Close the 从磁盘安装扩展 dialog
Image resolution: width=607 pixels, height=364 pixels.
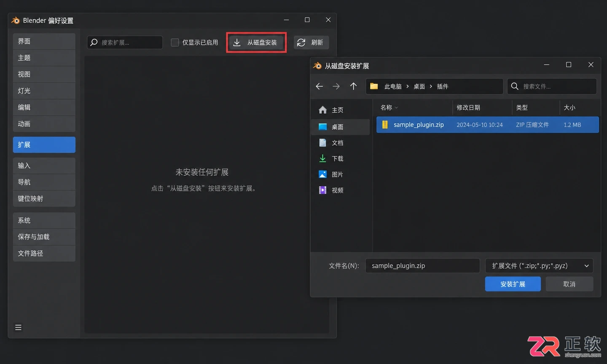(x=591, y=64)
